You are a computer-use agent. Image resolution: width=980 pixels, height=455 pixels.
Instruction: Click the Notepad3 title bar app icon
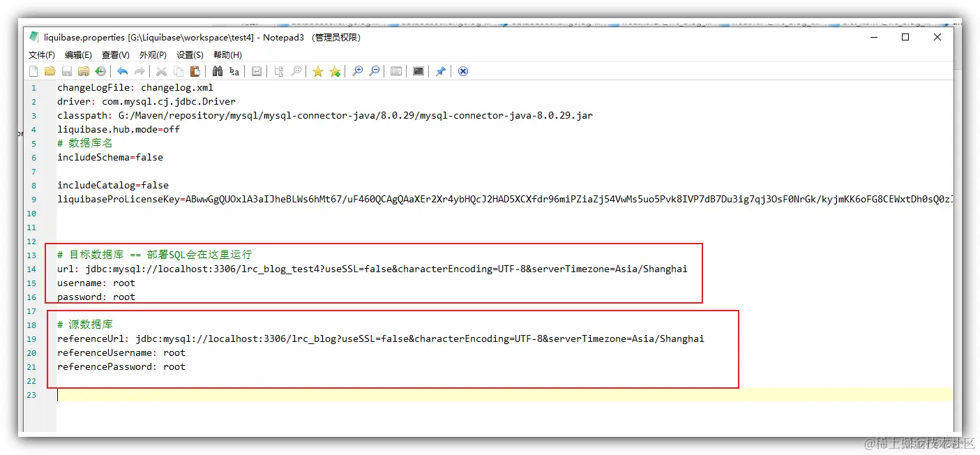click(x=34, y=38)
